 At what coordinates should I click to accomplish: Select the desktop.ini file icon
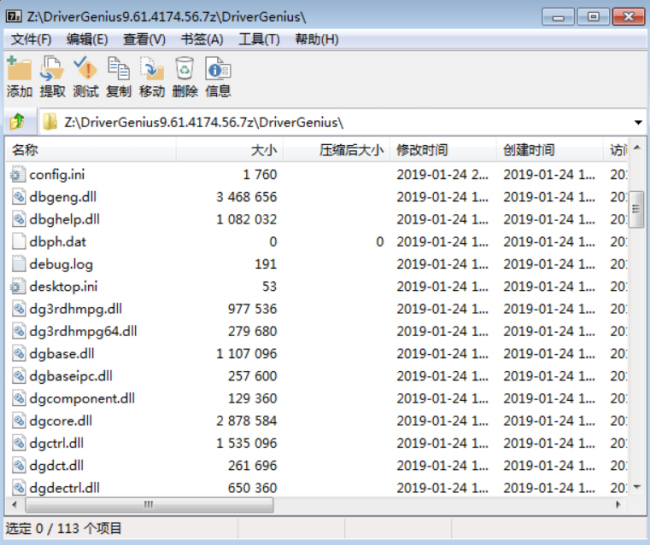coord(18,286)
